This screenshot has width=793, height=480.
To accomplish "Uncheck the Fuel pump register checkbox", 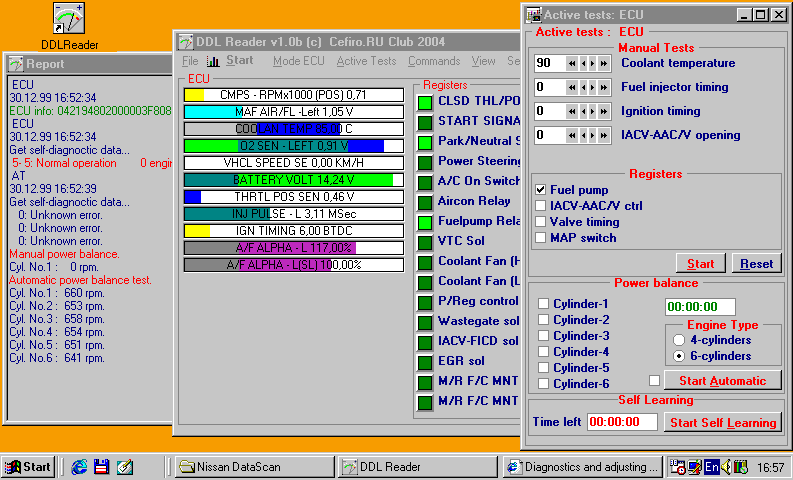I will 541,190.
